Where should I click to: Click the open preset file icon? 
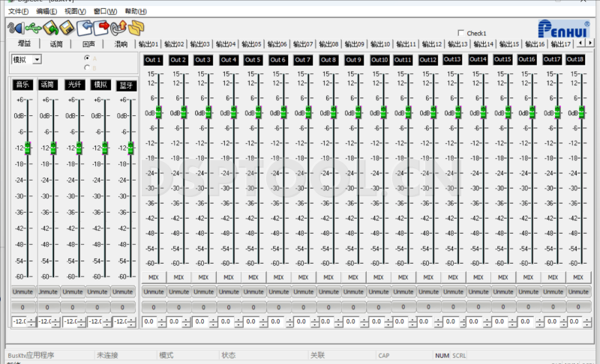tap(50, 28)
